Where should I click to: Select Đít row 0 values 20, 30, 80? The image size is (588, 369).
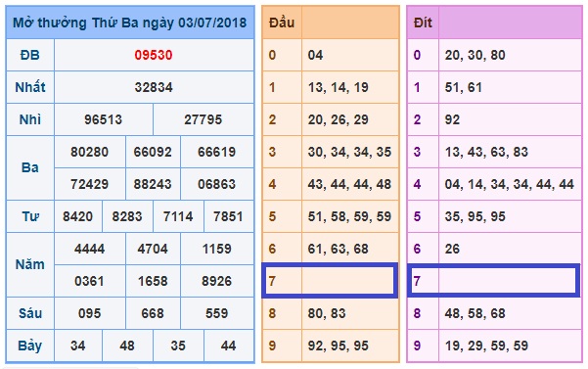pyautogui.click(x=475, y=55)
